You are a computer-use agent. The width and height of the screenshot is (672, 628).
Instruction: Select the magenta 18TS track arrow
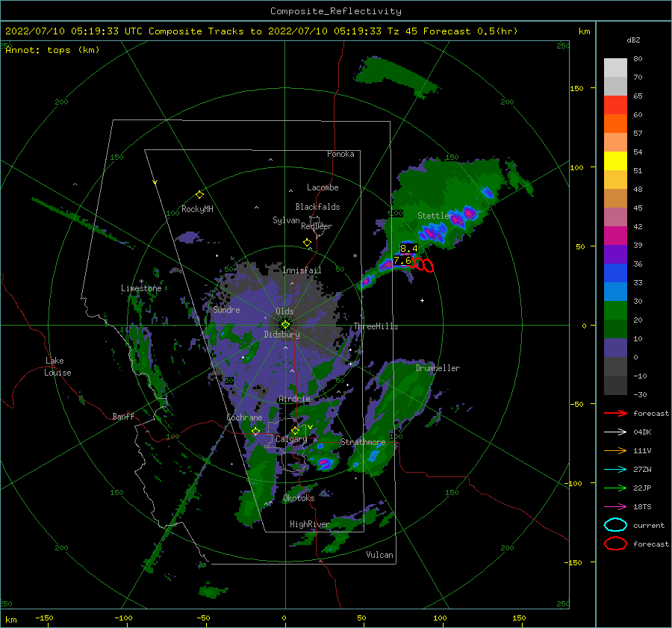coord(615,507)
